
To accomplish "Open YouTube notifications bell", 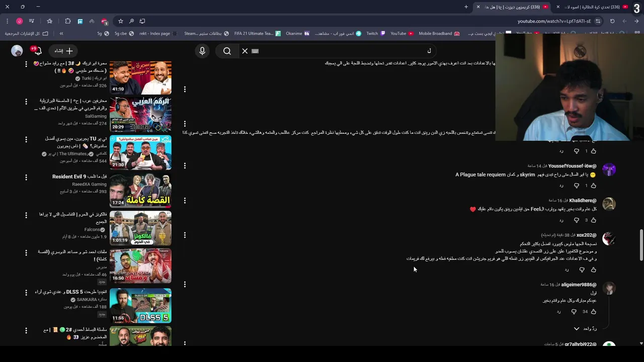I will click(x=37, y=51).
